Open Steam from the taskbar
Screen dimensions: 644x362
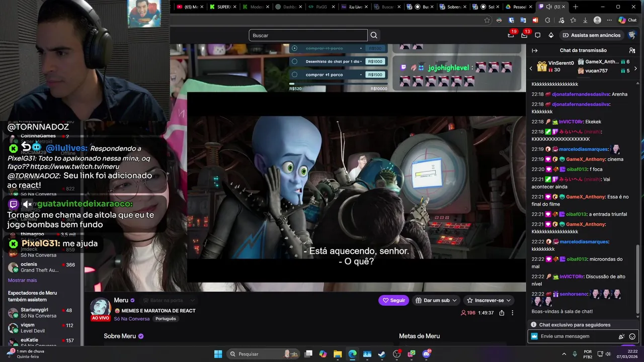click(x=382, y=354)
